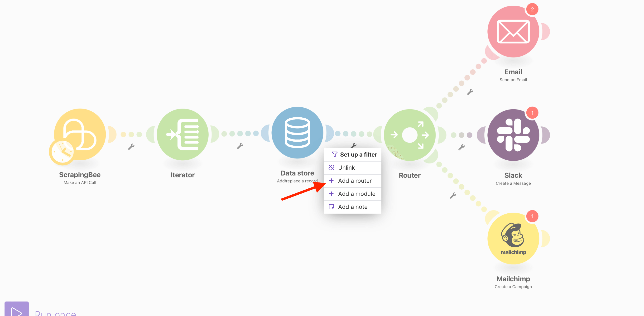Click the ScrapingBee title label
The height and width of the screenshot is (316, 644).
click(80, 175)
